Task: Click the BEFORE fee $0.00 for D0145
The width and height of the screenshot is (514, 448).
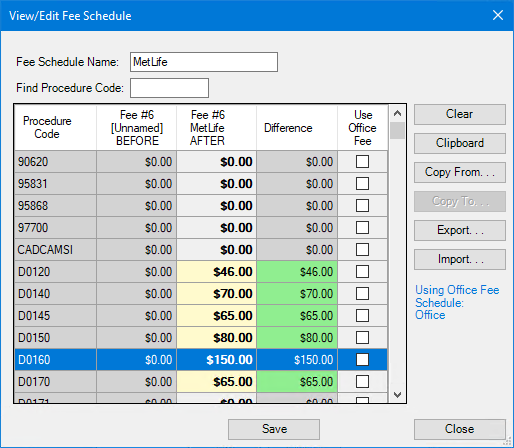Action: 137,316
